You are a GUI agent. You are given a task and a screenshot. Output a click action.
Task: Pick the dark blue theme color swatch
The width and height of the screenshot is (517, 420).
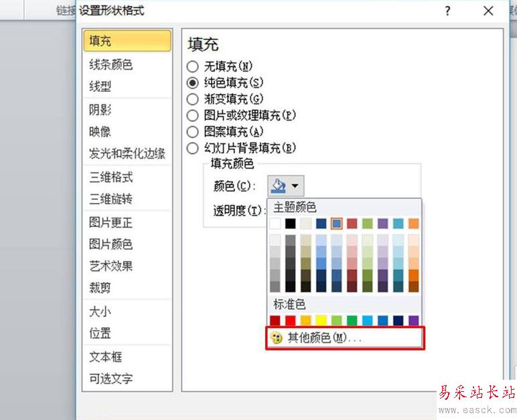(321, 223)
